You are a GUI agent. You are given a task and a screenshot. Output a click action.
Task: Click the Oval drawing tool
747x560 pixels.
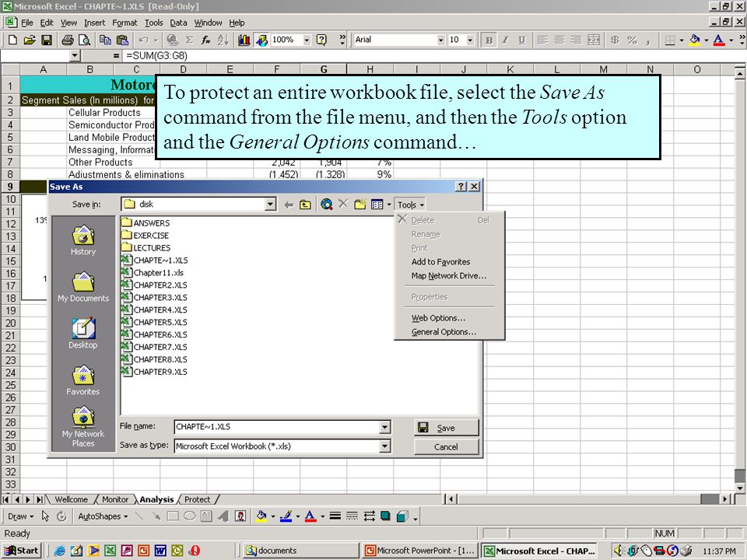click(x=190, y=516)
